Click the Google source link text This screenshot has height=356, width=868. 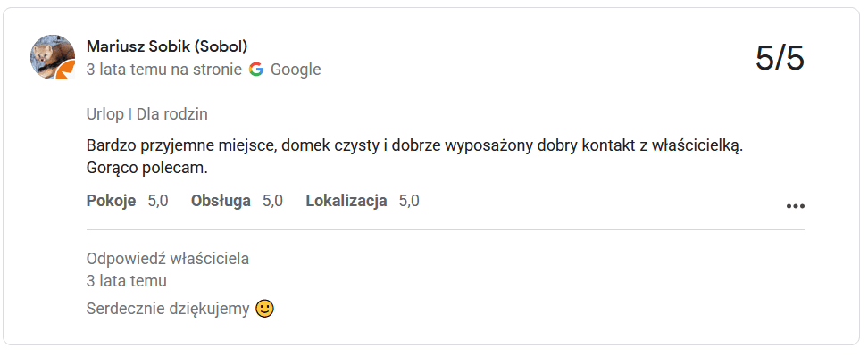[x=296, y=70]
